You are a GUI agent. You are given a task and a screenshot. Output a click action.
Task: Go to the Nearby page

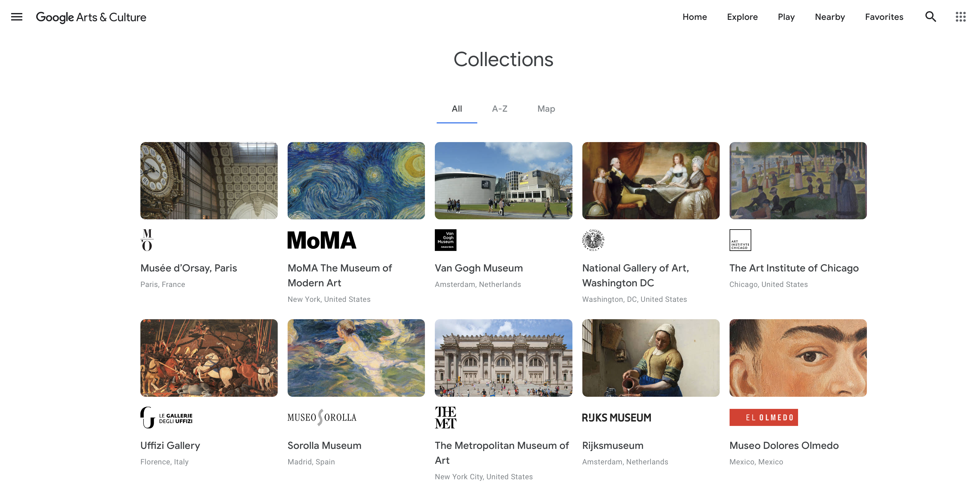click(x=830, y=17)
